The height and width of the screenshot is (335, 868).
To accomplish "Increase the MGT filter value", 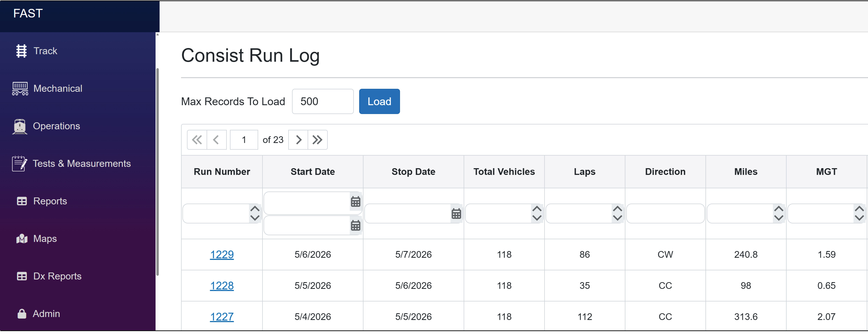I will tap(859, 209).
